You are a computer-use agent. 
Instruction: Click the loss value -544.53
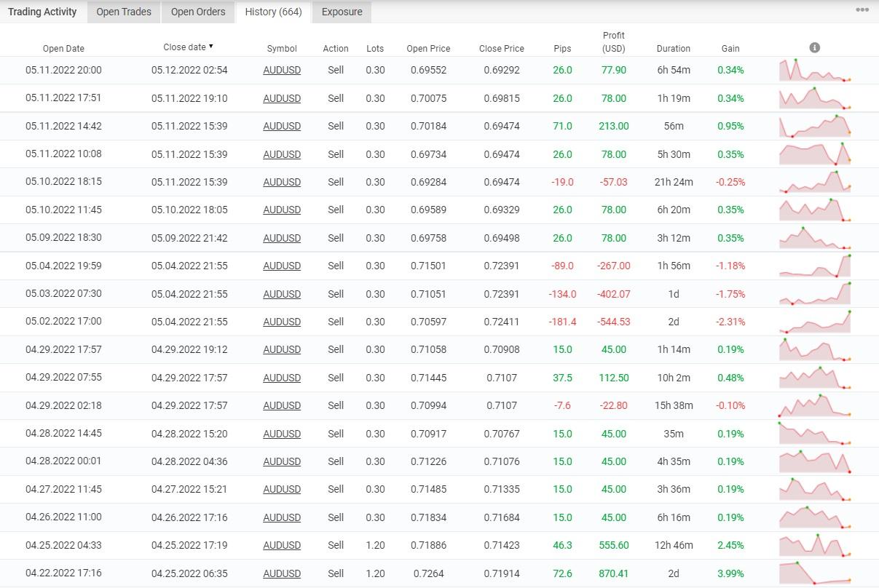pyautogui.click(x=614, y=322)
